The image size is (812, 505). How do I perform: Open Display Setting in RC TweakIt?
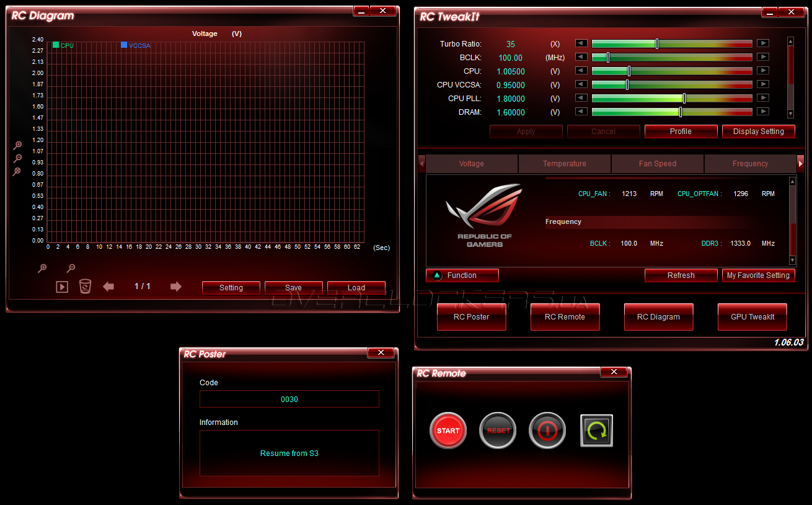tap(759, 132)
